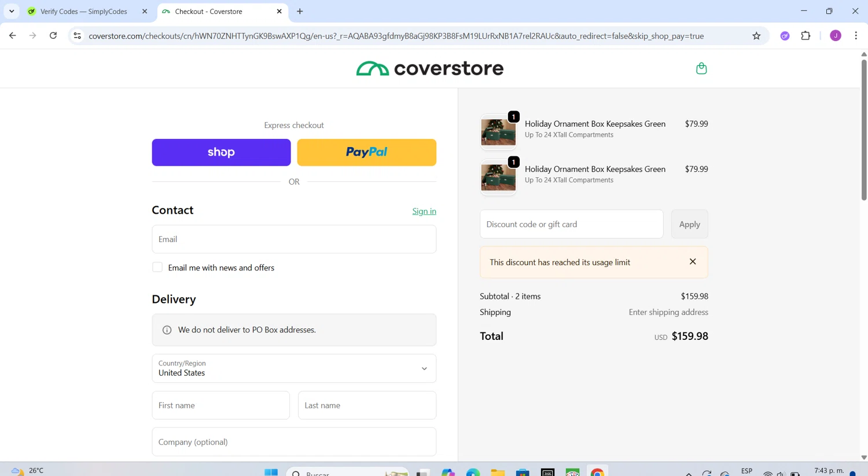Open Chrome's three-dot menu
The width and height of the screenshot is (868, 476).
coord(856,36)
